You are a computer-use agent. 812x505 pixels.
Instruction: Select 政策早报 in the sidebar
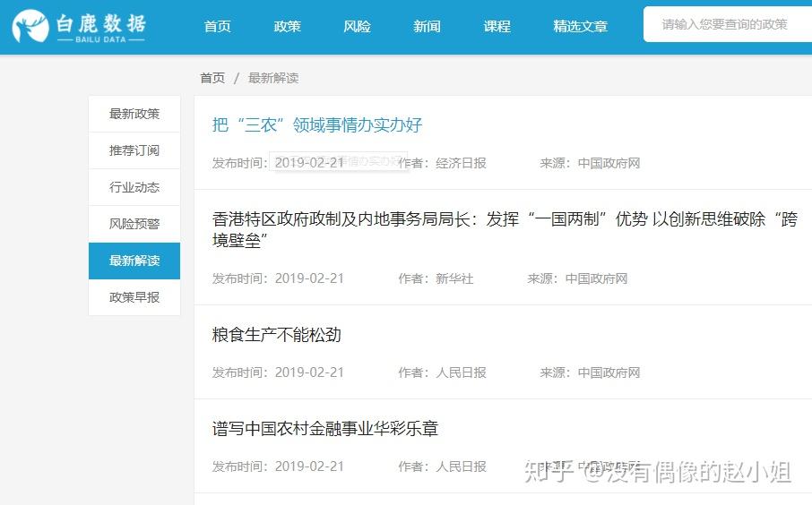(134, 297)
